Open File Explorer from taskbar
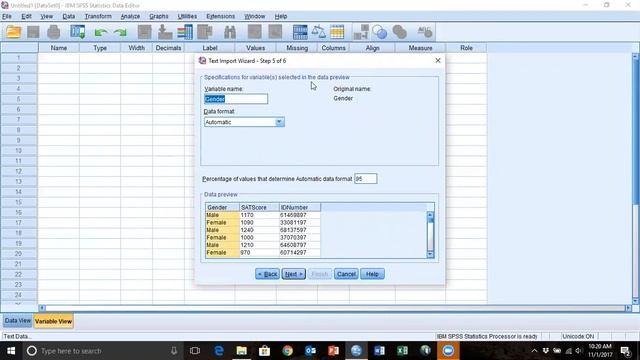Image resolution: width=640 pixels, height=360 pixels. pyautogui.click(x=242, y=351)
